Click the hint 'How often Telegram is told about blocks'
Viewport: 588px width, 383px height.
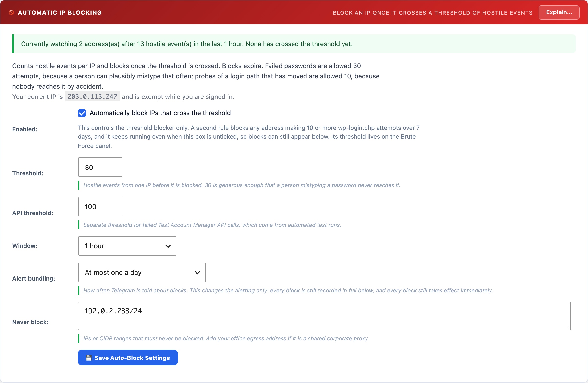(x=288, y=290)
